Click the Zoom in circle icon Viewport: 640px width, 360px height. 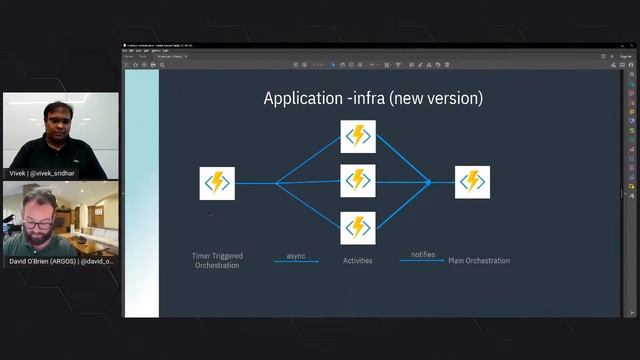(360, 65)
